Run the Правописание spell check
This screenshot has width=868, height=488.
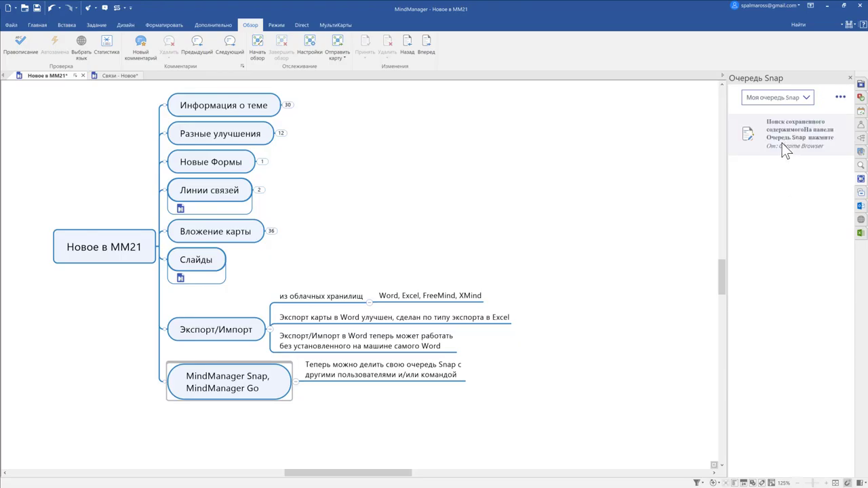tap(20, 46)
